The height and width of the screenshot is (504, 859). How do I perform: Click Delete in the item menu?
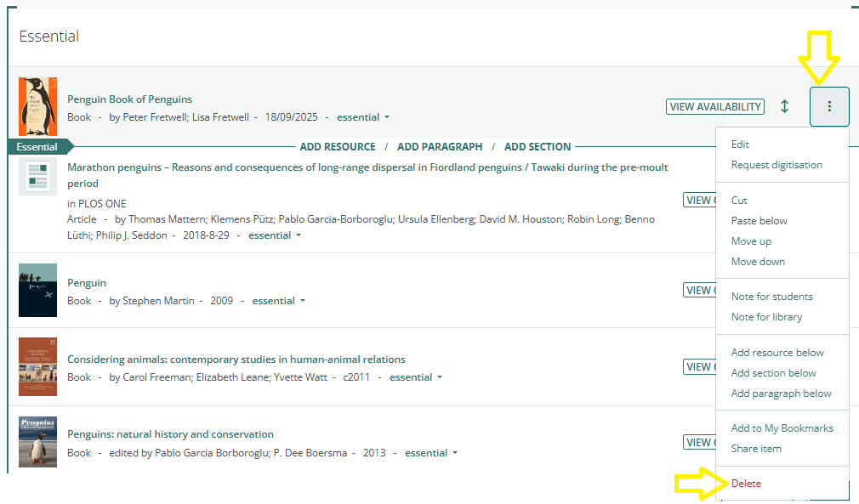coord(745,483)
